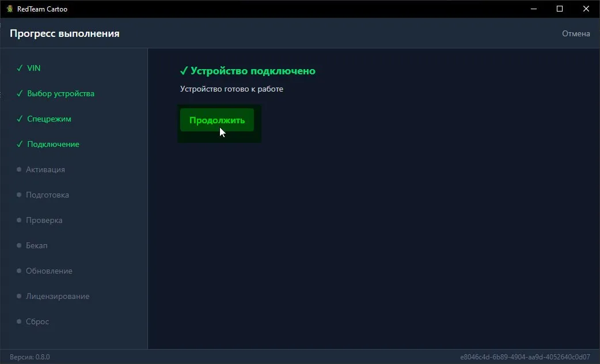The height and width of the screenshot is (364, 600).
Task: Open the Активация step
Action: point(45,169)
